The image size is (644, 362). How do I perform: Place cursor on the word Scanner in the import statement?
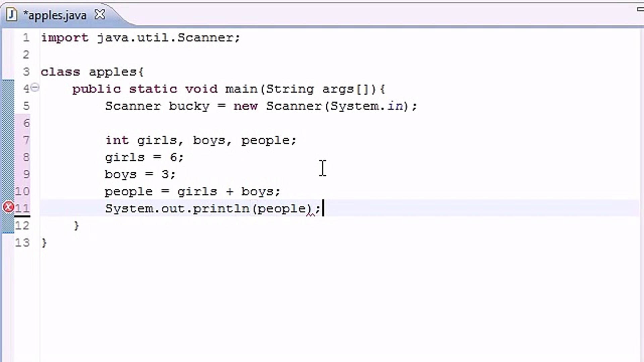(x=206, y=38)
